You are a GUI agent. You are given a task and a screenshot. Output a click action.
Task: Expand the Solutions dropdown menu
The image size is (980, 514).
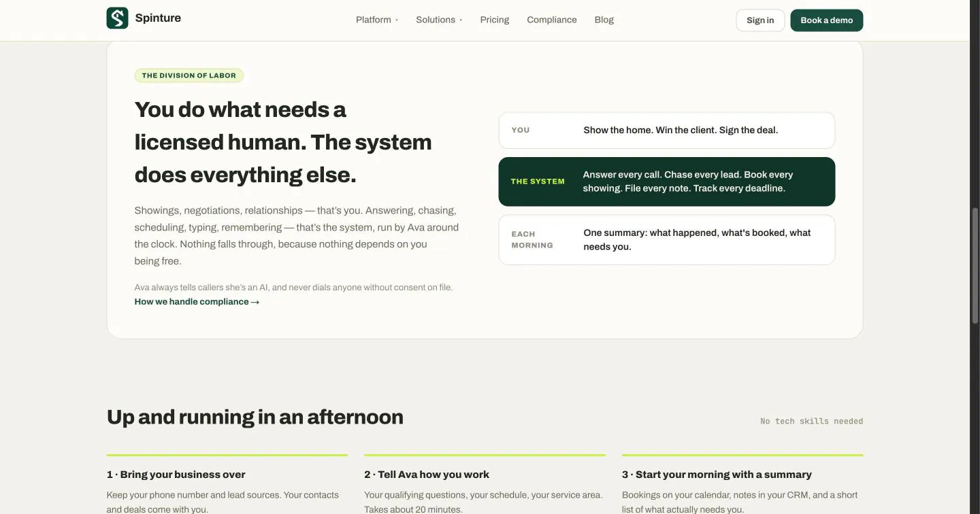point(439,20)
